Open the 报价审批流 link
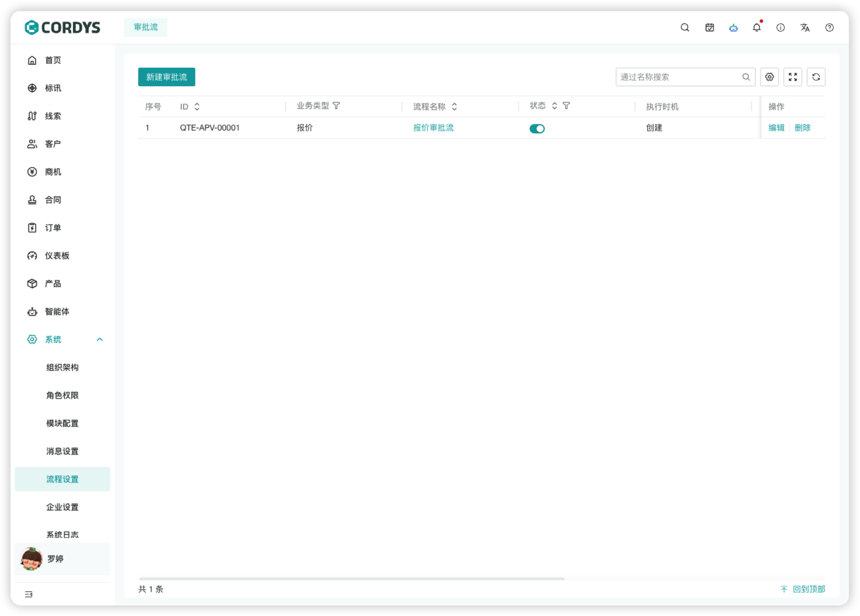Viewport: 860px width, 616px height. coord(433,128)
